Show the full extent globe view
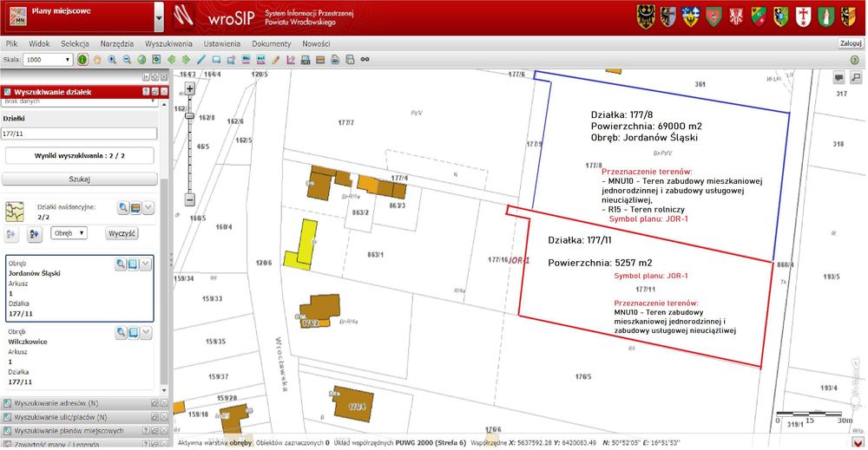868x450 pixels. coord(141,60)
